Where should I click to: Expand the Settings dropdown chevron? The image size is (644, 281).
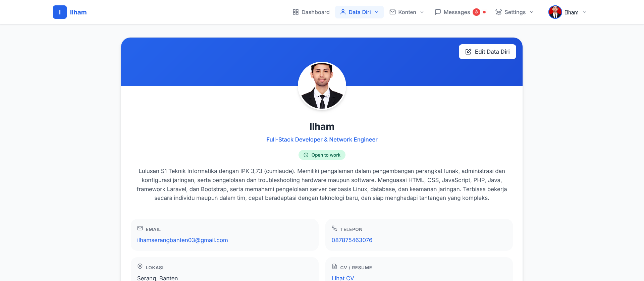(532, 12)
